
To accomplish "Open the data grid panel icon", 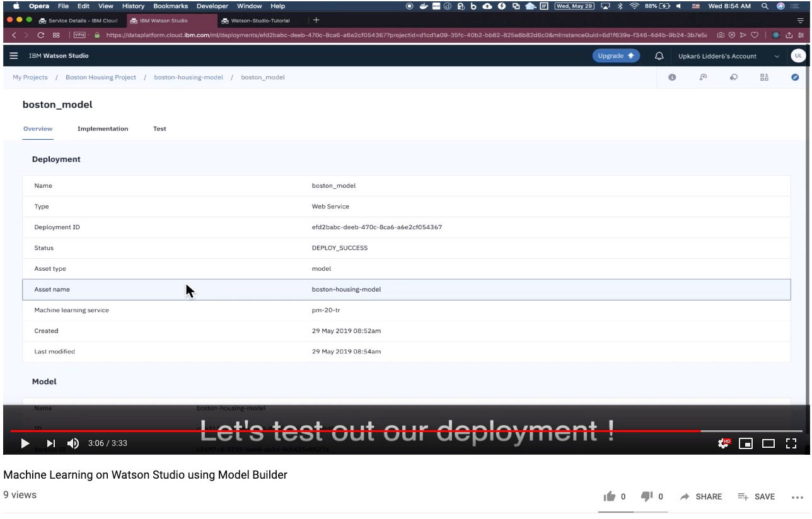I will click(764, 77).
